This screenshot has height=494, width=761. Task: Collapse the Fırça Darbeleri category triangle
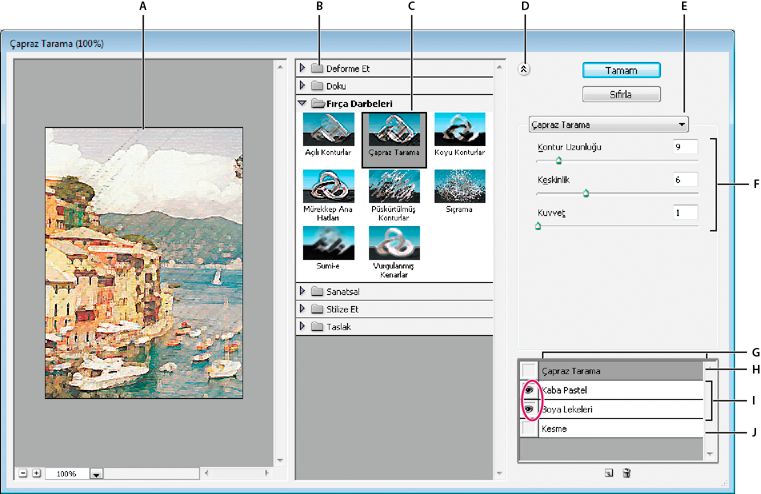pos(302,103)
